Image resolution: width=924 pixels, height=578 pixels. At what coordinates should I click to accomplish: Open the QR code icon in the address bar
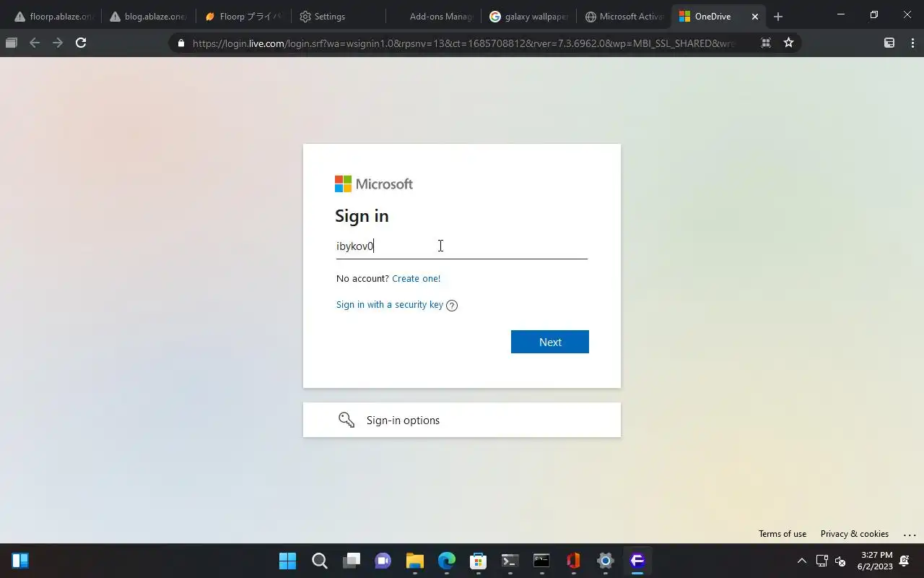click(766, 43)
